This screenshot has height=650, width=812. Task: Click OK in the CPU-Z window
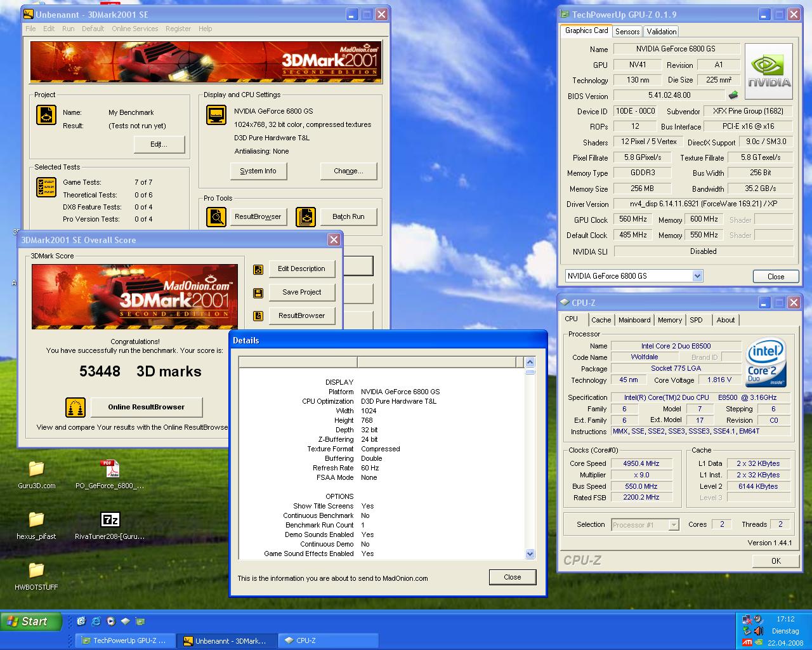(776, 561)
